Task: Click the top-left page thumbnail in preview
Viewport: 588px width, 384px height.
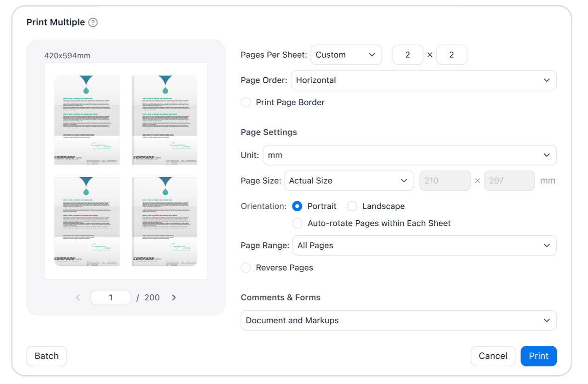Action: tap(87, 120)
